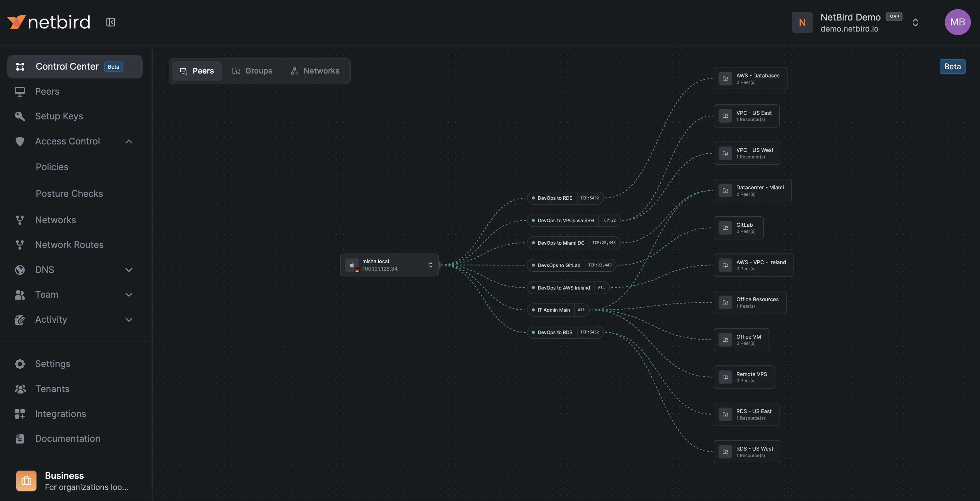Open Documentation from the sidebar
The width and height of the screenshot is (980, 501).
tap(67, 439)
